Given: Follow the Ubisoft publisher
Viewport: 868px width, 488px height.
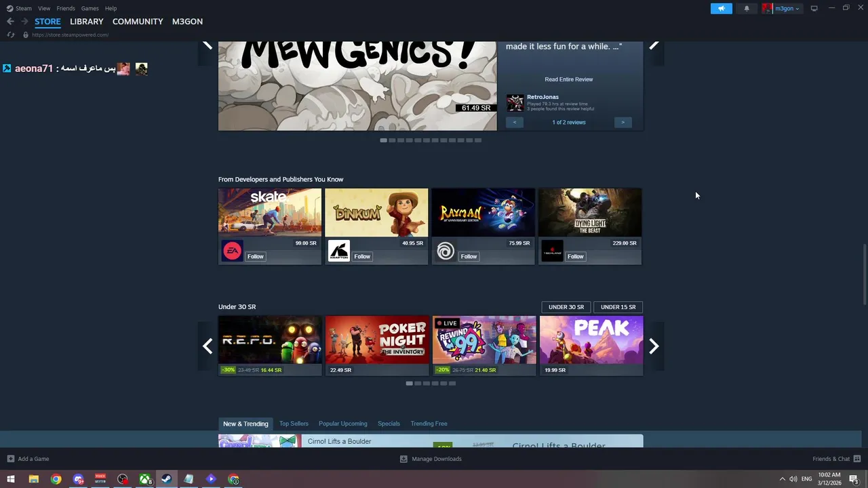Looking at the screenshot, I should coord(469,256).
